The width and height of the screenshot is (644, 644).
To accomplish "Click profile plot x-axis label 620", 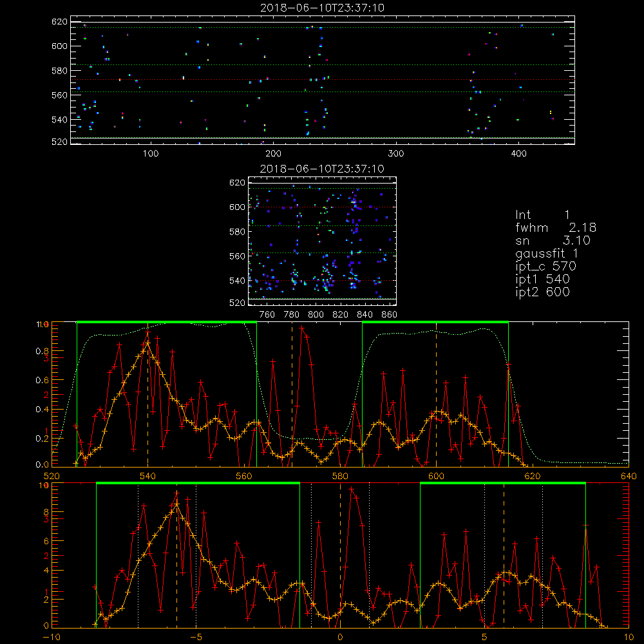I will point(533,477).
